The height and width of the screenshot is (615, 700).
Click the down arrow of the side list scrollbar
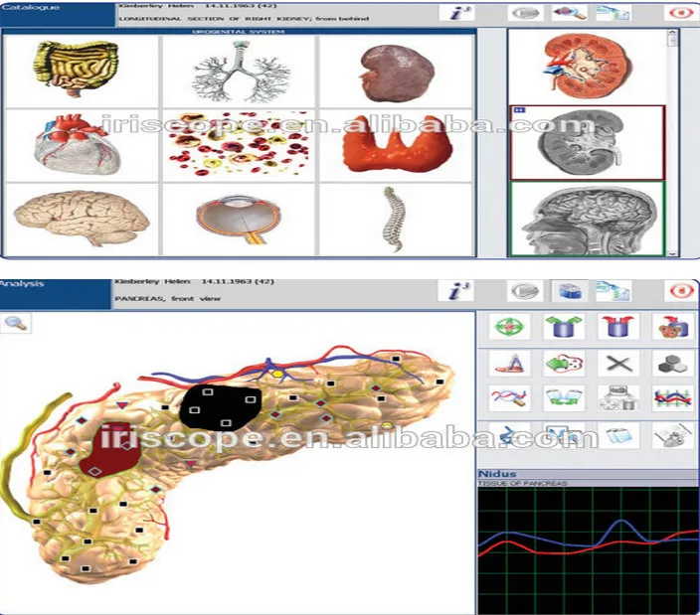(x=672, y=253)
